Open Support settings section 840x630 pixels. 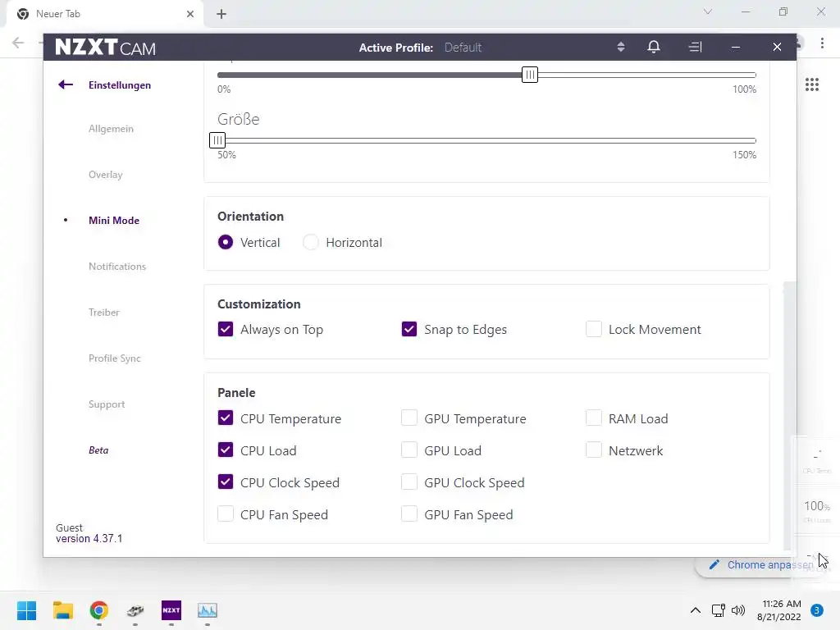107,404
